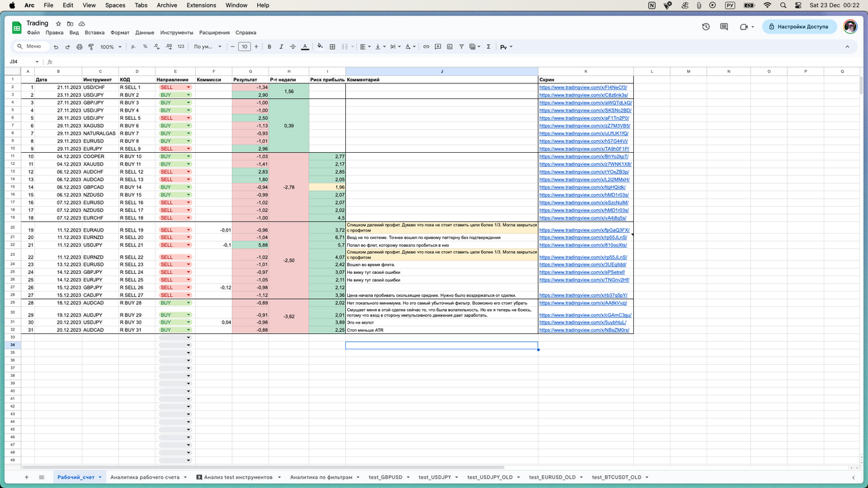Click Настройки Доступа share button
Screen dimensions: 868x488
click(799, 27)
